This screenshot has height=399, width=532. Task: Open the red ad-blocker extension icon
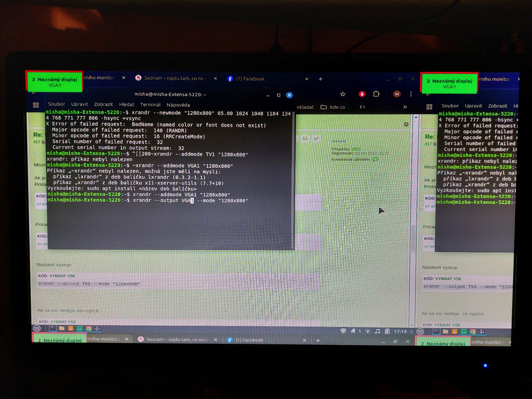point(362,94)
